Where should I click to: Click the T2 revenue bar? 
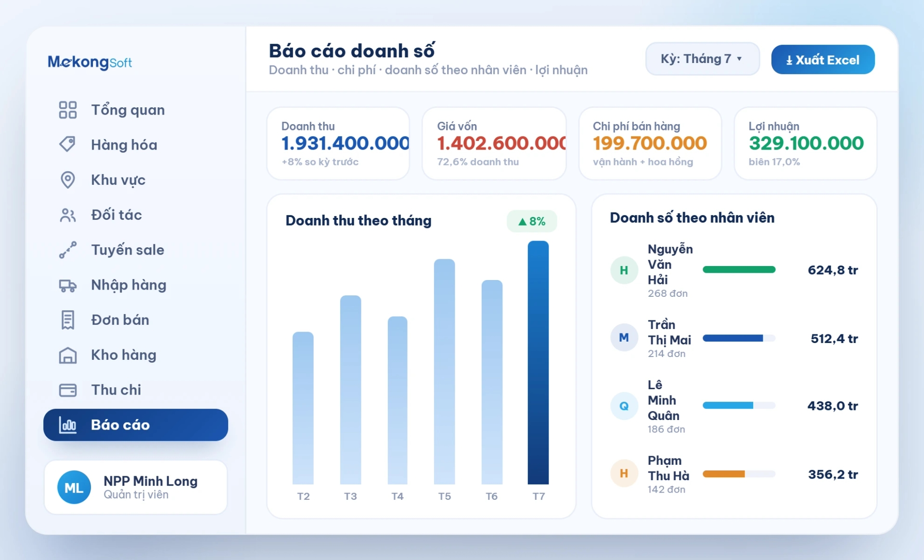(303, 408)
